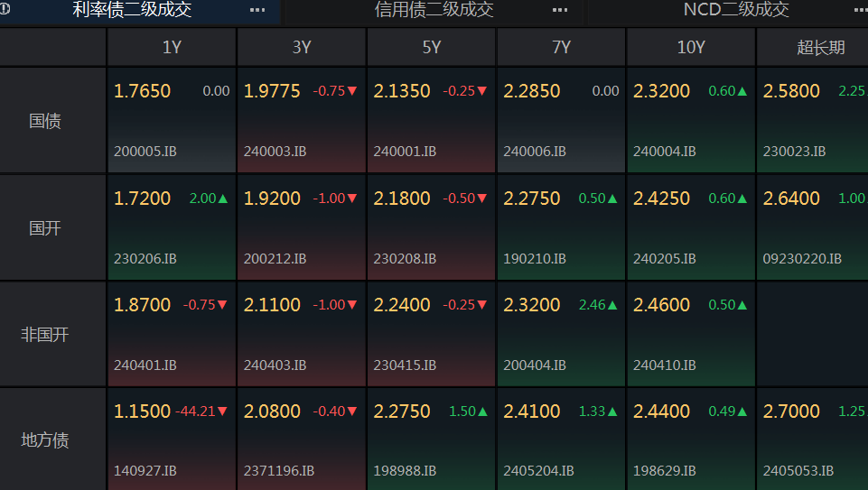Click bond code 198629.IB
Image resolution: width=868 pixels, height=490 pixels.
click(664, 471)
